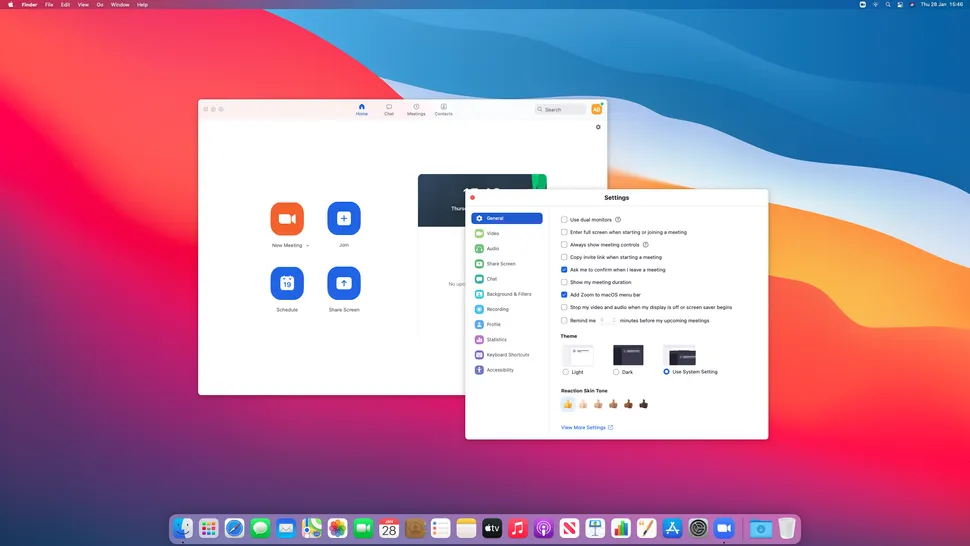Open Video settings in the sidebar
Viewport: 970px width, 546px height.
(x=493, y=233)
